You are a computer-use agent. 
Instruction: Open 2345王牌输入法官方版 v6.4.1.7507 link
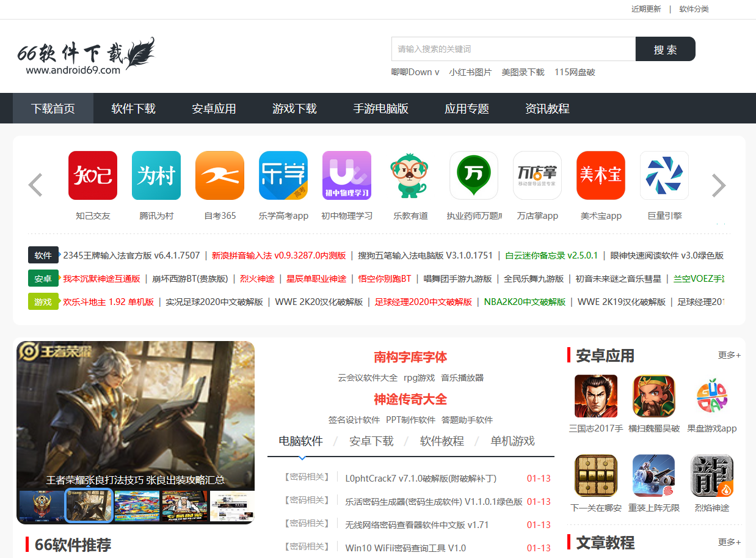tap(131, 255)
